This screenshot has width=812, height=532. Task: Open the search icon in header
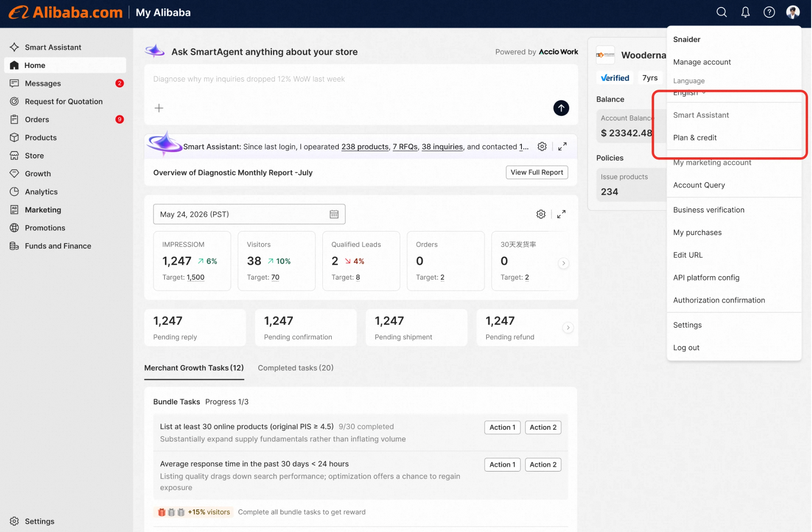722,12
